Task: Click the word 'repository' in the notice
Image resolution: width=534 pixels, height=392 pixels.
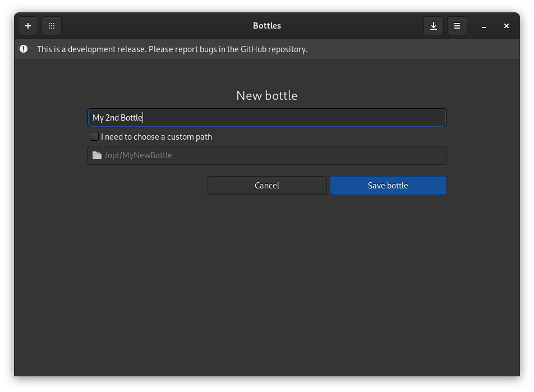Action: 287,49
